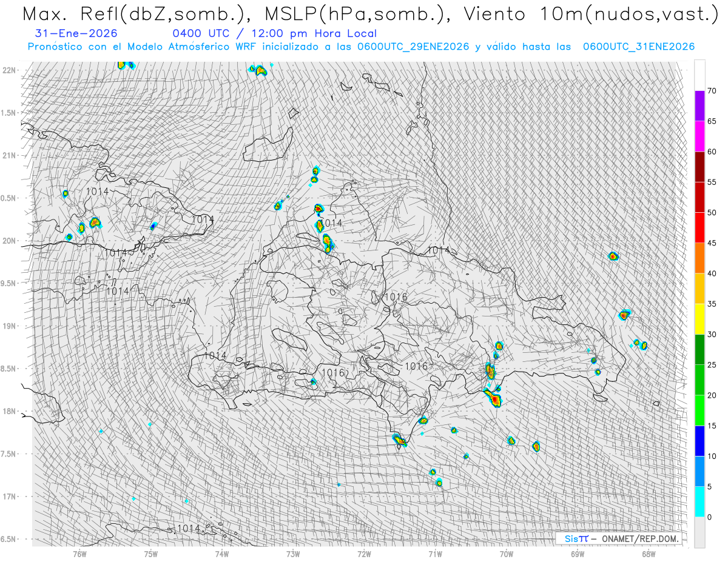Click the '0400 UTC / 12:00 pm Hora Local' text

click(274, 34)
